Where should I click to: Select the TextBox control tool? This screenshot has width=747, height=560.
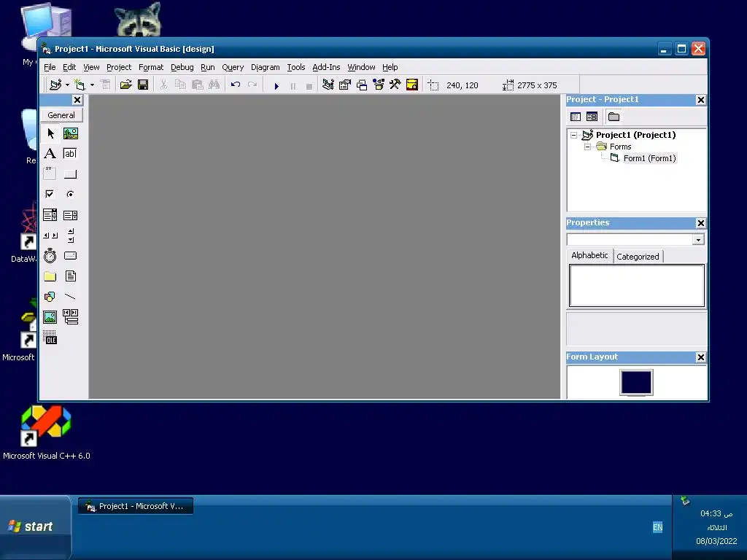click(71, 154)
